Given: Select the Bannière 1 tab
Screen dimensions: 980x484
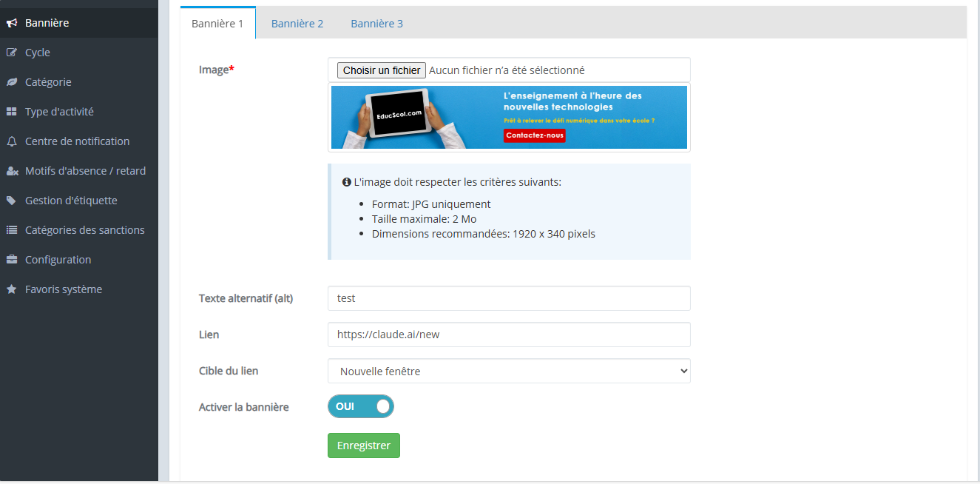Looking at the screenshot, I should pos(217,24).
